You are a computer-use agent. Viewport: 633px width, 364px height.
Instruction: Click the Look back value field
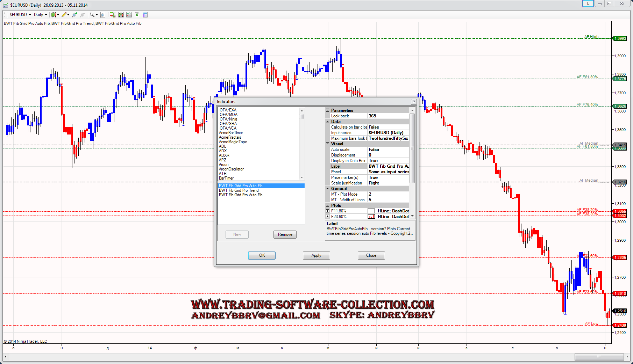tap(388, 116)
